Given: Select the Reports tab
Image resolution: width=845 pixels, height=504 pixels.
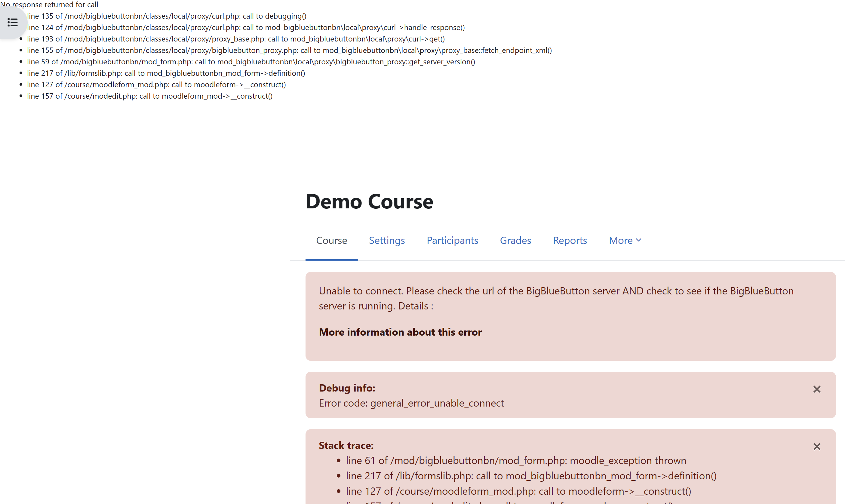Looking at the screenshot, I should (570, 241).
